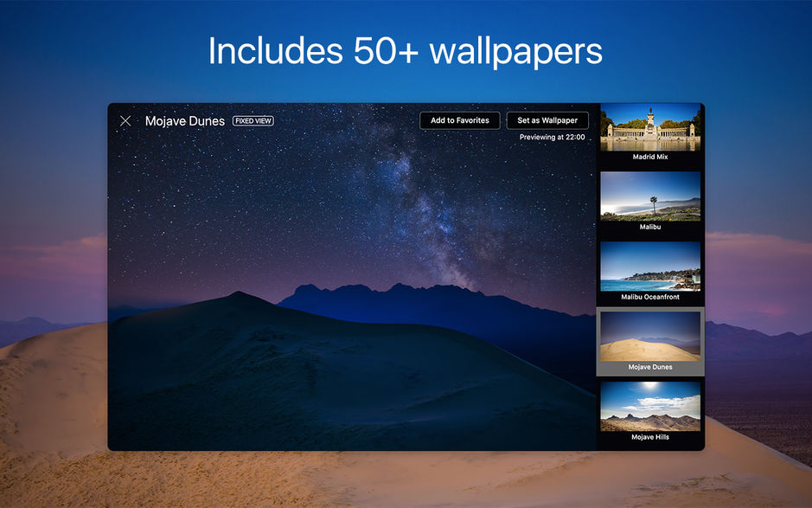
Task: Click the Malibu label in the sidebar
Action: pyautogui.click(x=649, y=227)
